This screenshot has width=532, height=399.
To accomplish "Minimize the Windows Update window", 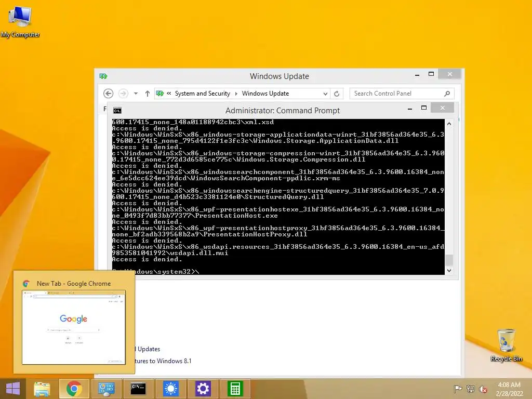I will coord(417,75).
